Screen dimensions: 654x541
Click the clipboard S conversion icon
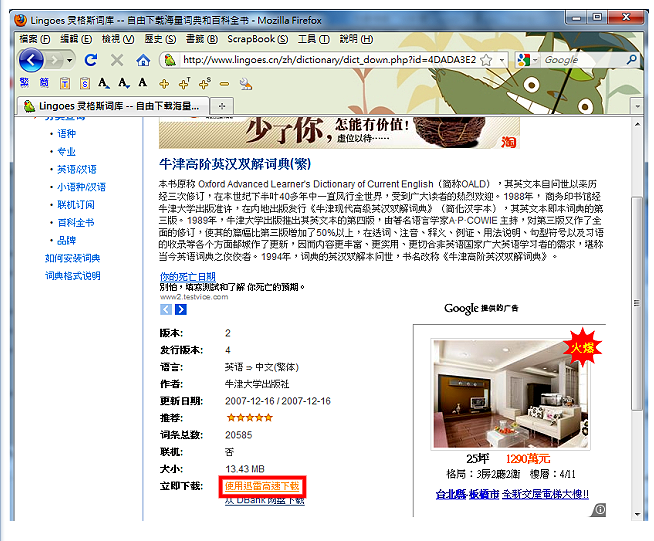tap(85, 83)
